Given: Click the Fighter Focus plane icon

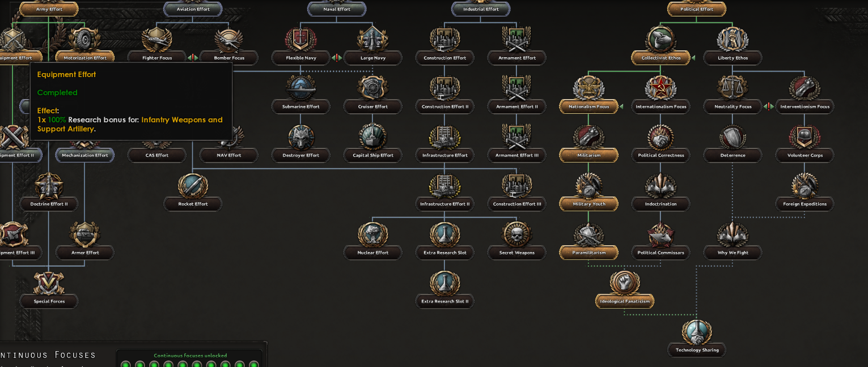Looking at the screenshot, I should point(157,40).
